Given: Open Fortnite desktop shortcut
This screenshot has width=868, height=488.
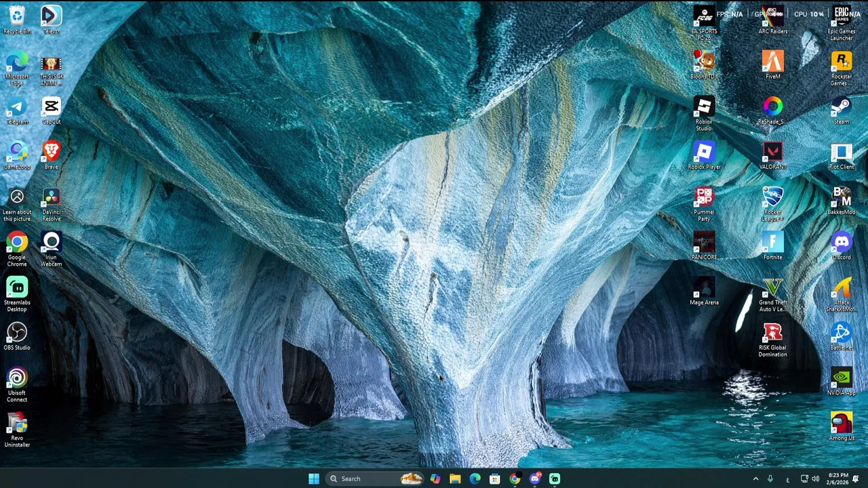Looking at the screenshot, I should [x=772, y=246].
